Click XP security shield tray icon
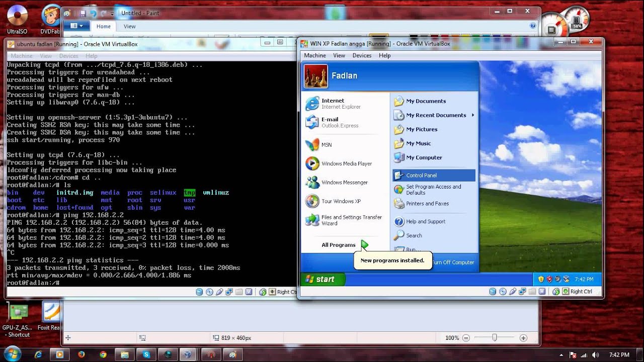The width and height of the screenshot is (644, 362). [x=541, y=279]
